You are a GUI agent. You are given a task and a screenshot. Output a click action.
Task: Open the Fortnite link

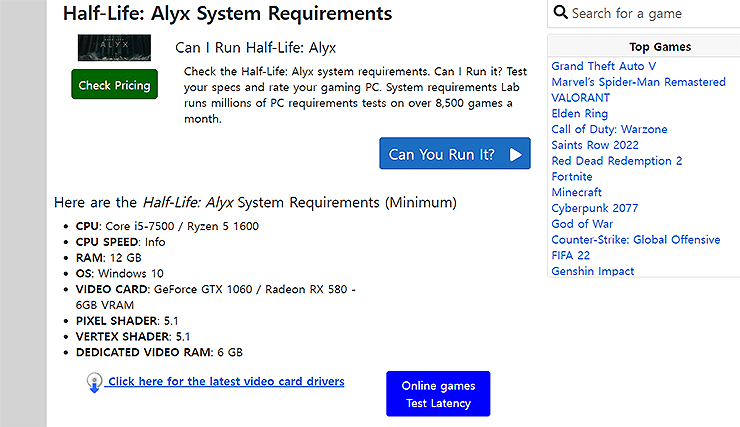point(572,176)
